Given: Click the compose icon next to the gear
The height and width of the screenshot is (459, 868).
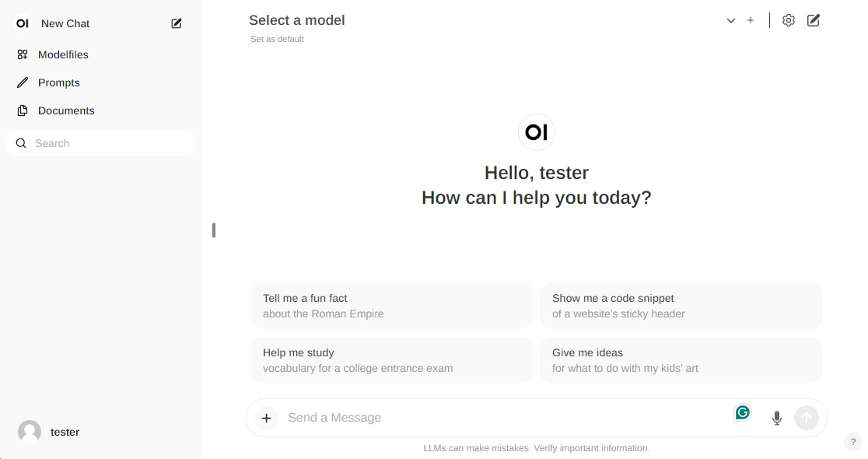Looking at the screenshot, I should click(814, 20).
